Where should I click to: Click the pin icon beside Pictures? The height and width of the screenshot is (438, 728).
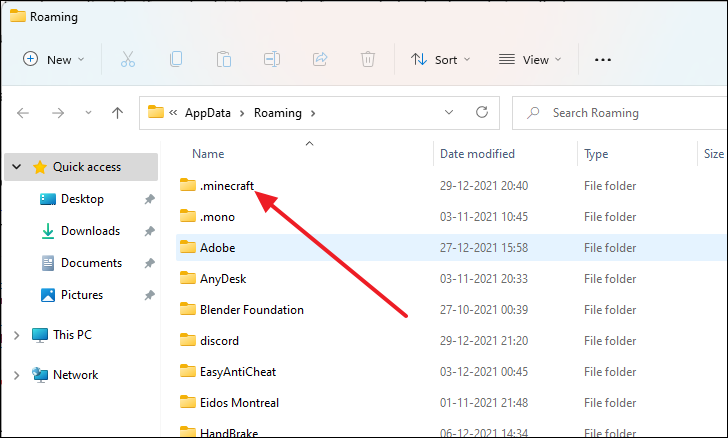(x=149, y=295)
